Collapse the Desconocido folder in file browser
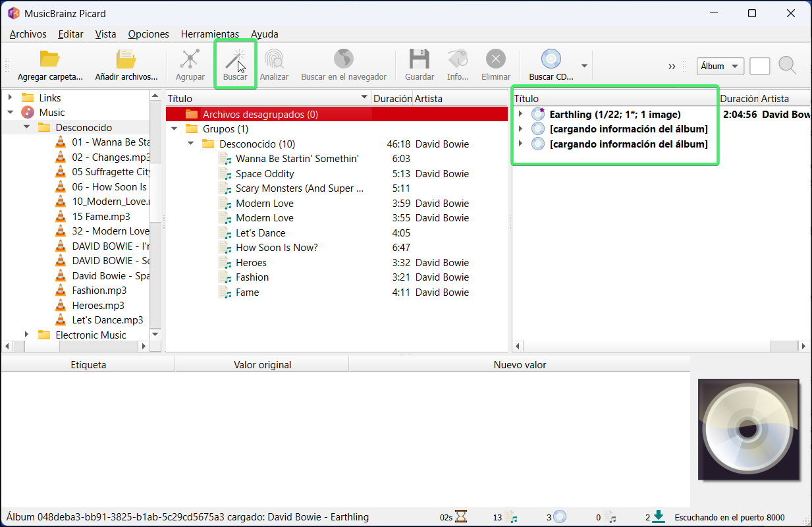Viewport: 812px width, 527px height. click(x=26, y=128)
